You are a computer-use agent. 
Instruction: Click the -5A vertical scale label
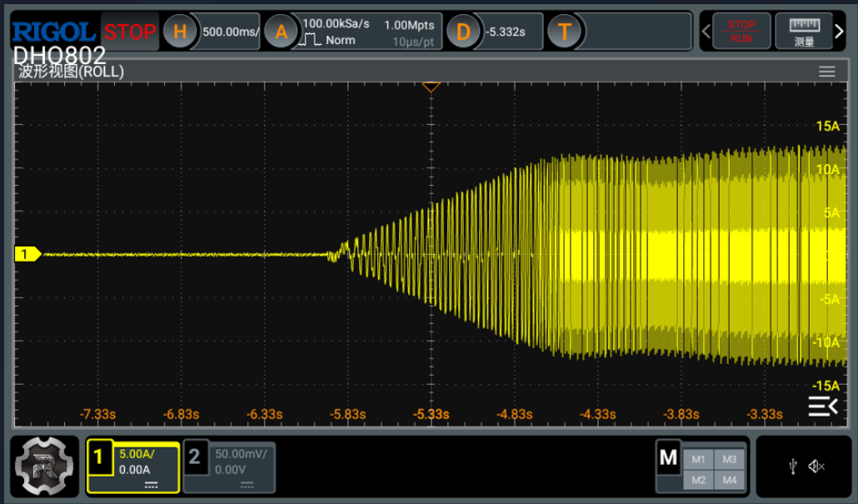tap(830, 299)
